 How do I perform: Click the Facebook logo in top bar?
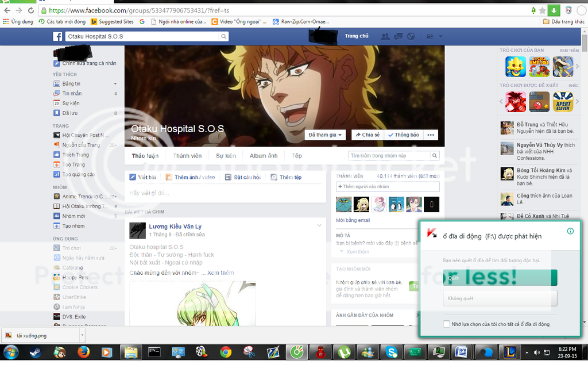pos(57,36)
